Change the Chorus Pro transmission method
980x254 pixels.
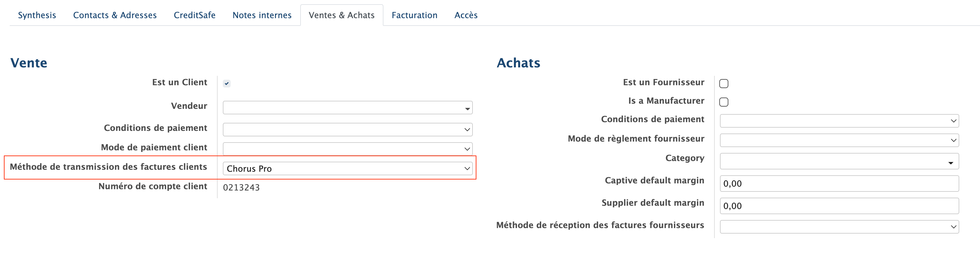coord(347,169)
